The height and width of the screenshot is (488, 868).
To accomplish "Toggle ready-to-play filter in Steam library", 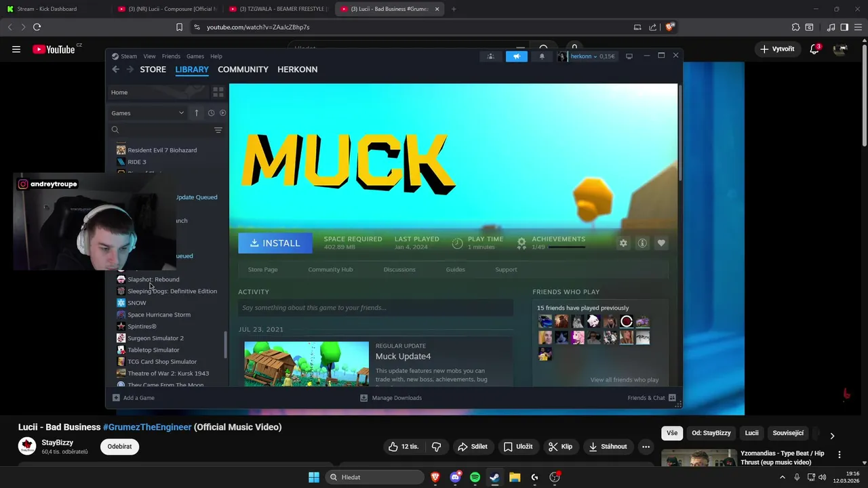I will pyautogui.click(x=222, y=113).
